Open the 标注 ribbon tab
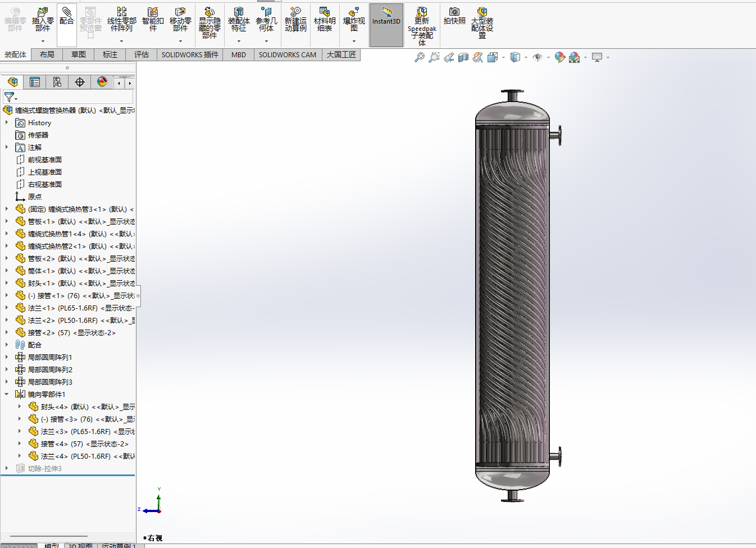Screen dimensions: 756x548 point(110,54)
